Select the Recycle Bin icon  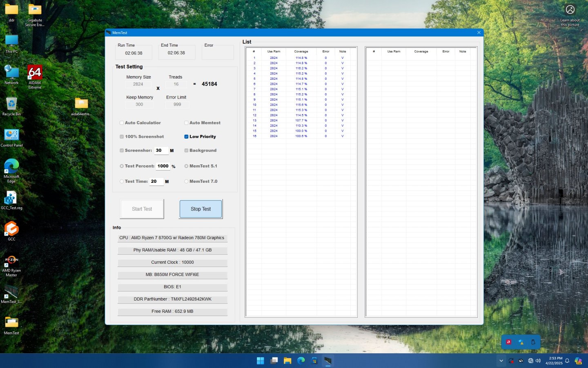coord(11,106)
